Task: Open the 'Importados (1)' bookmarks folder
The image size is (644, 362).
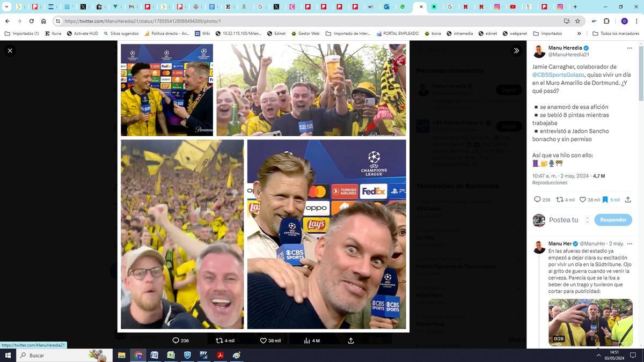Action: 22,33
